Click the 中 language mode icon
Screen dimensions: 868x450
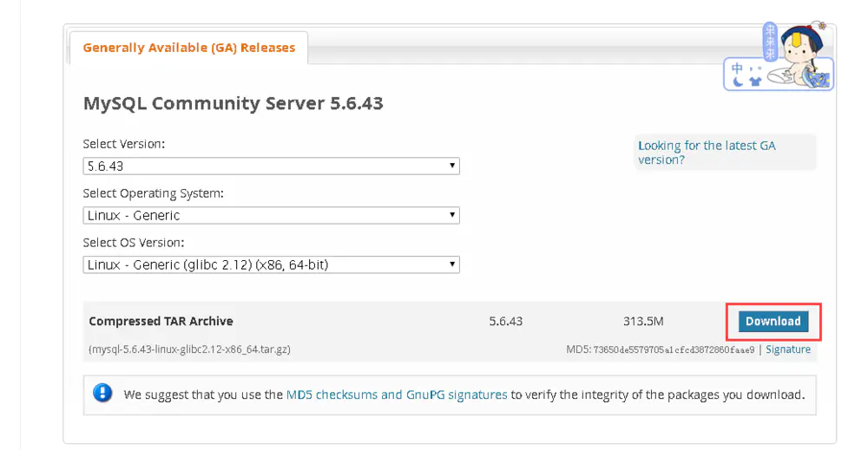tap(737, 68)
